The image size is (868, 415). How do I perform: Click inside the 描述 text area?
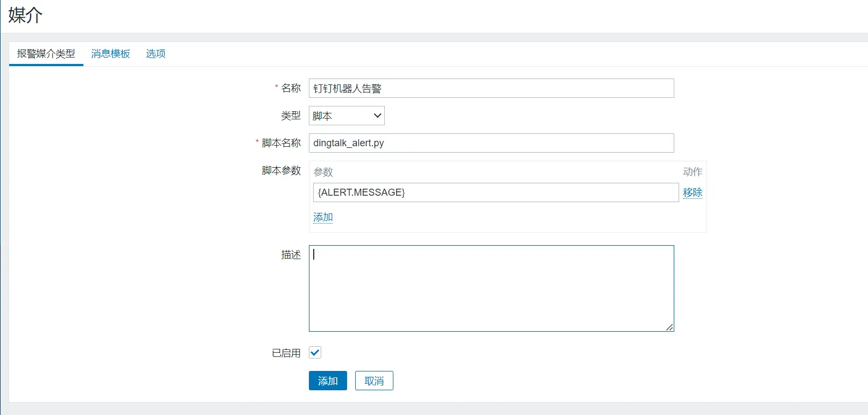tap(491, 288)
